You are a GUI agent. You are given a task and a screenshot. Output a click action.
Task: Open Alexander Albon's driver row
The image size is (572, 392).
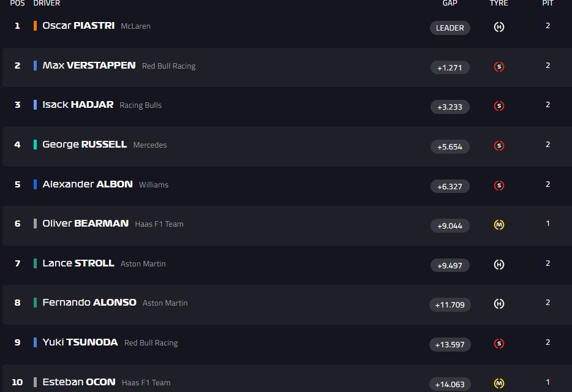click(x=88, y=184)
